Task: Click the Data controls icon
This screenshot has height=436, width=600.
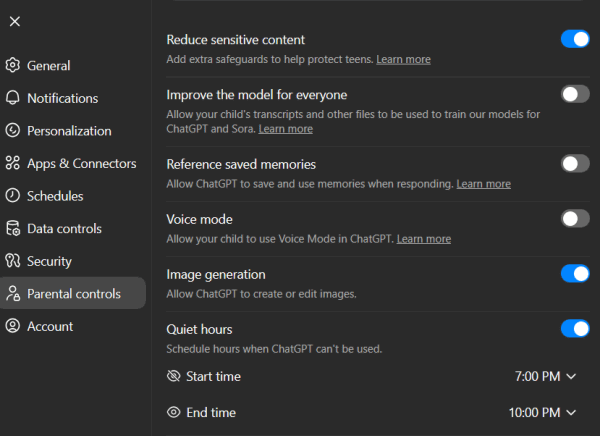Action: point(13,229)
